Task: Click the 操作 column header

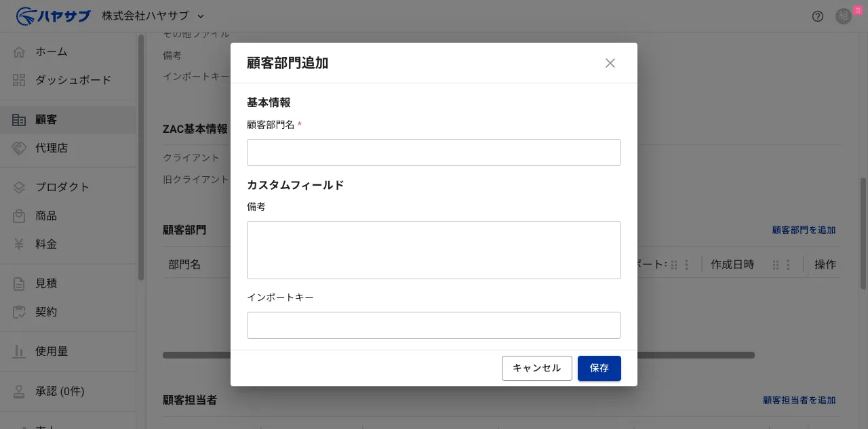Action: [825, 264]
